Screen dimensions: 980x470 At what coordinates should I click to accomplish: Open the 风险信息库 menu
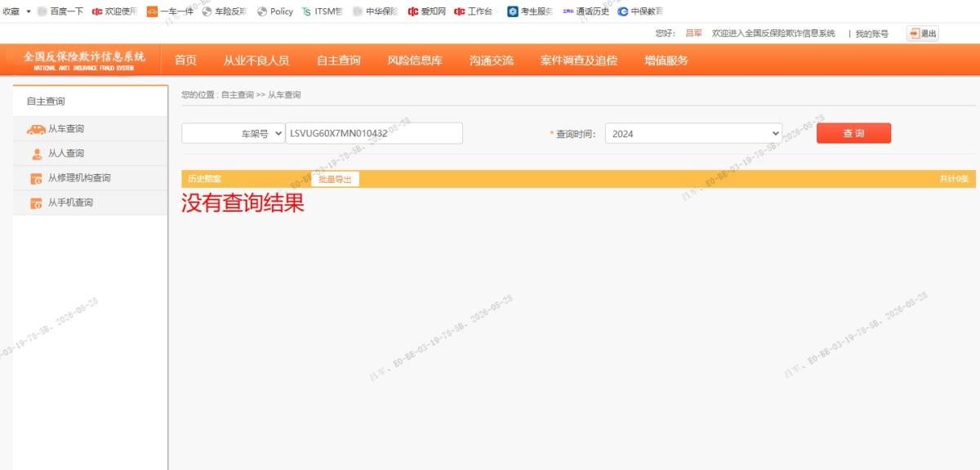click(x=415, y=60)
